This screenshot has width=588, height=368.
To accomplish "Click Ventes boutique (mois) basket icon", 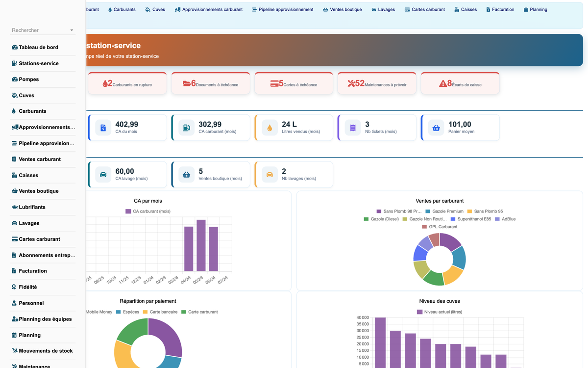I will (187, 174).
